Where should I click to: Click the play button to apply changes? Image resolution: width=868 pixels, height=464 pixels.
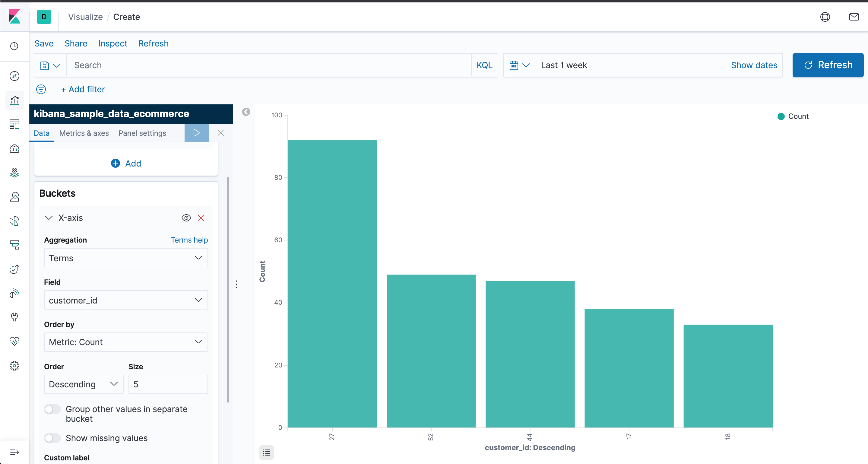point(196,133)
